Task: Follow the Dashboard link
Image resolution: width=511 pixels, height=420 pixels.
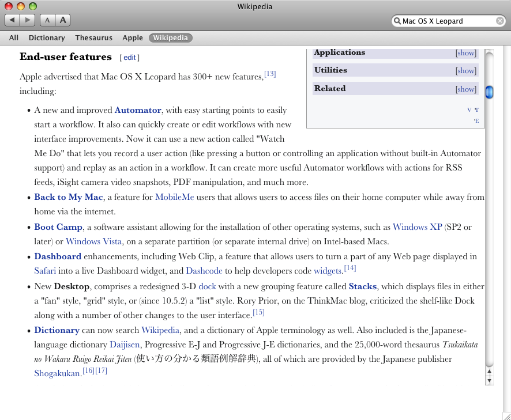Action: pyautogui.click(x=58, y=256)
